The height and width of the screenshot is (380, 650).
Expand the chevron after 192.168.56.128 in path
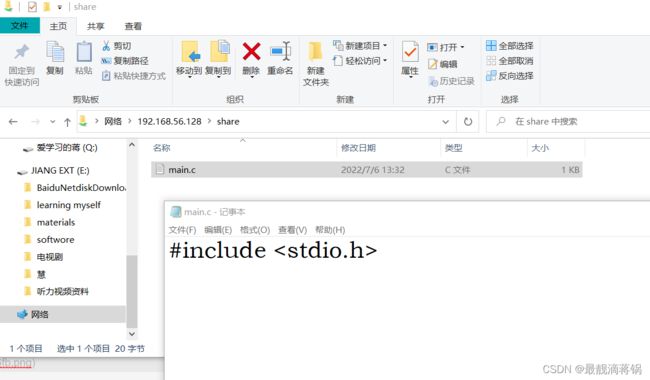tap(209, 121)
